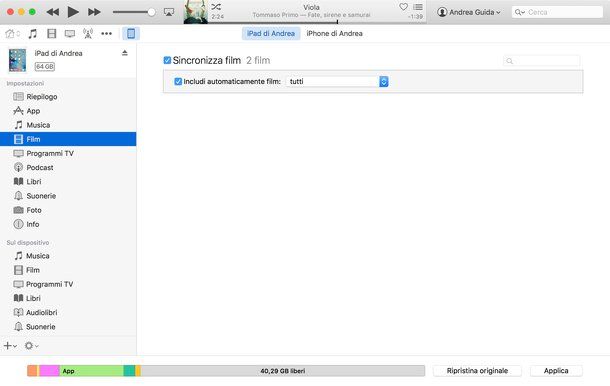Click the iPad device thumbnail

(x=18, y=60)
